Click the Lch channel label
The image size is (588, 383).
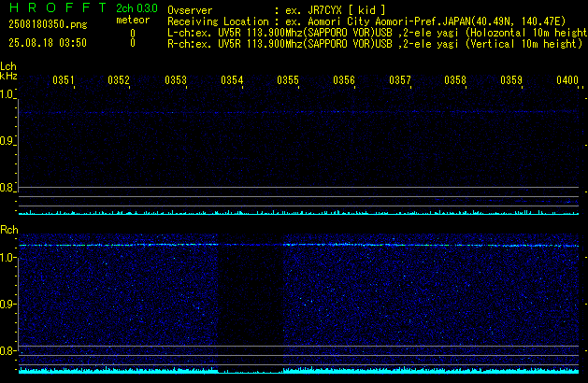[8, 66]
